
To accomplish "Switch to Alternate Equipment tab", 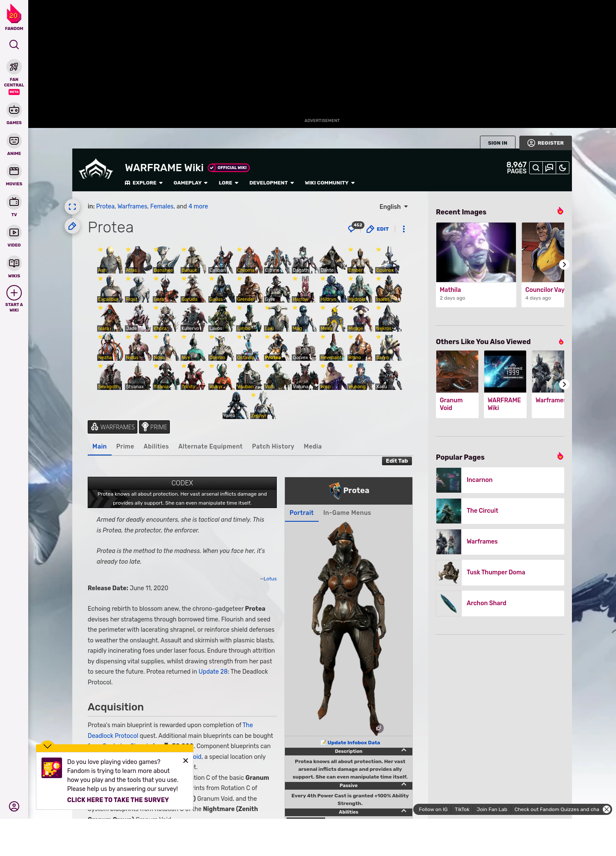I will pyautogui.click(x=210, y=446).
